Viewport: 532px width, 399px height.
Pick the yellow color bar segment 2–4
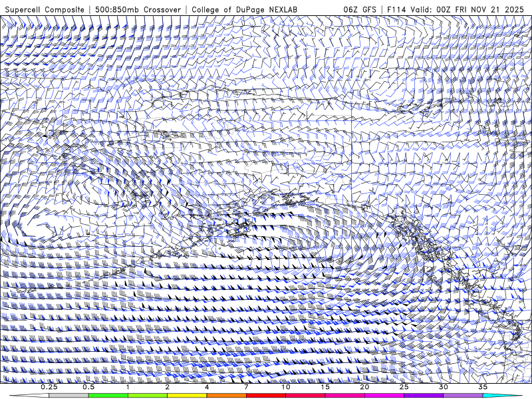187,396
